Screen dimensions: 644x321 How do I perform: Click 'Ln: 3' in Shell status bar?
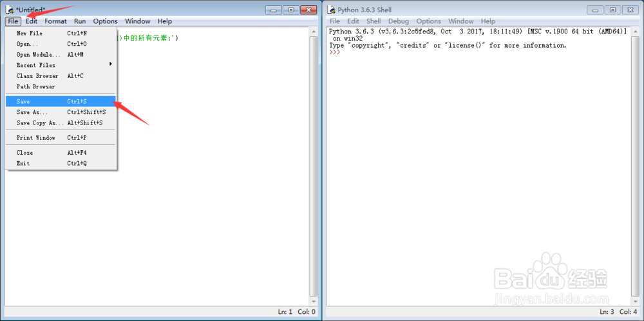point(607,312)
